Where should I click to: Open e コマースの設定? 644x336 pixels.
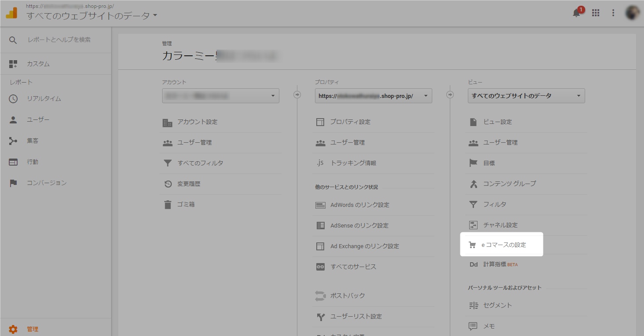tap(503, 245)
